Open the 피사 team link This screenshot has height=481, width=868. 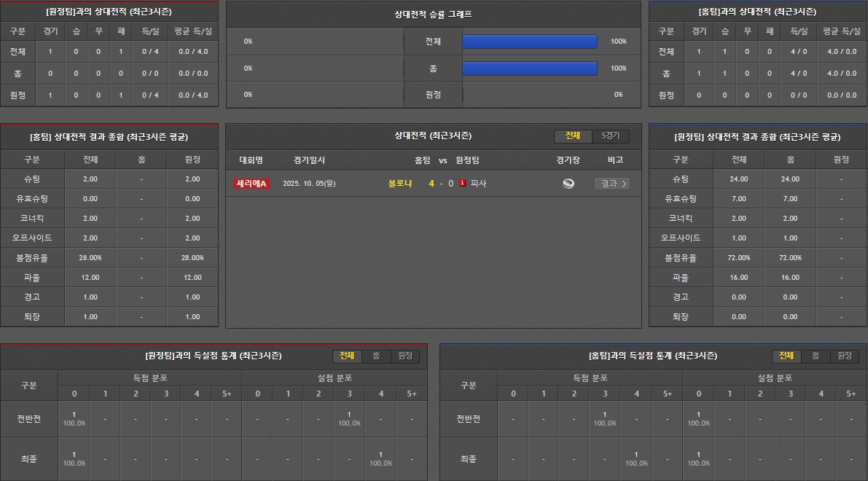[x=479, y=184]
